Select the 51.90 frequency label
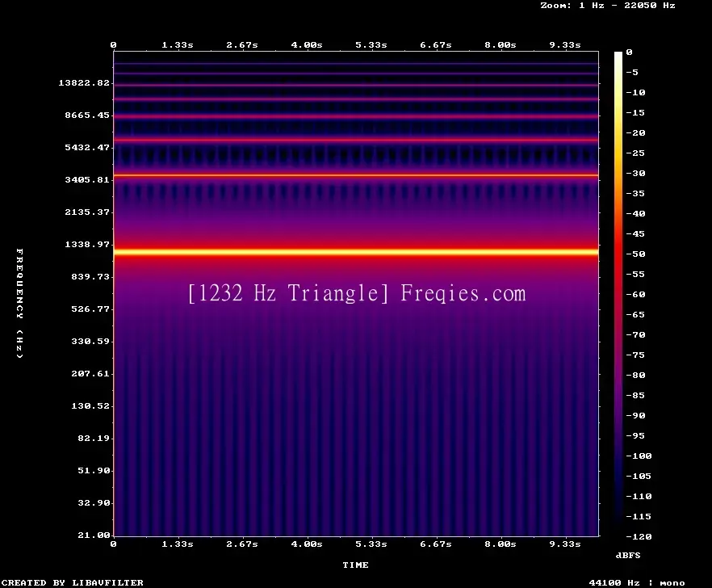Image resolution: width=712 pixels, height=588 pixels. click(94, 470)
